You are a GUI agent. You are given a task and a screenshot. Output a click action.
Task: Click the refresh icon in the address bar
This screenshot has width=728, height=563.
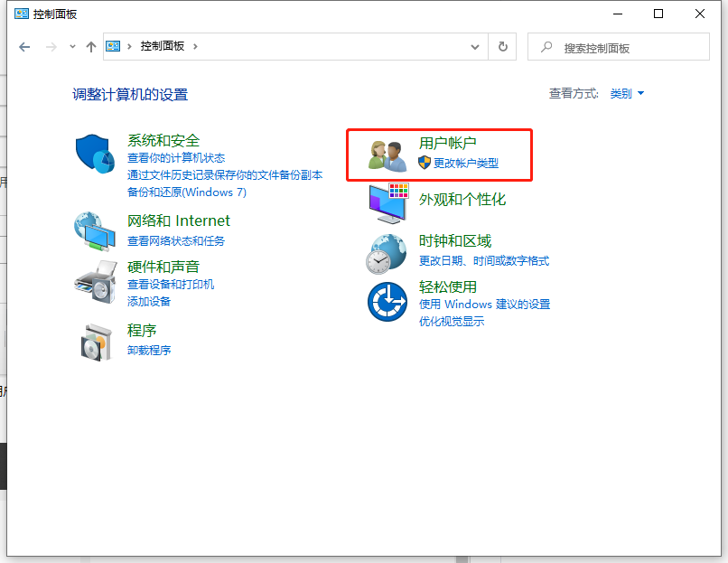click(502, 46)
